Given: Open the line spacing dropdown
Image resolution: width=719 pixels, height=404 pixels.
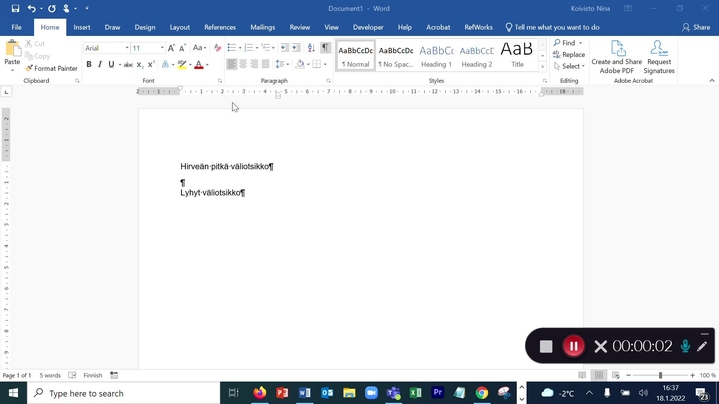Looking at the screenshot, I should coord(282,64).
